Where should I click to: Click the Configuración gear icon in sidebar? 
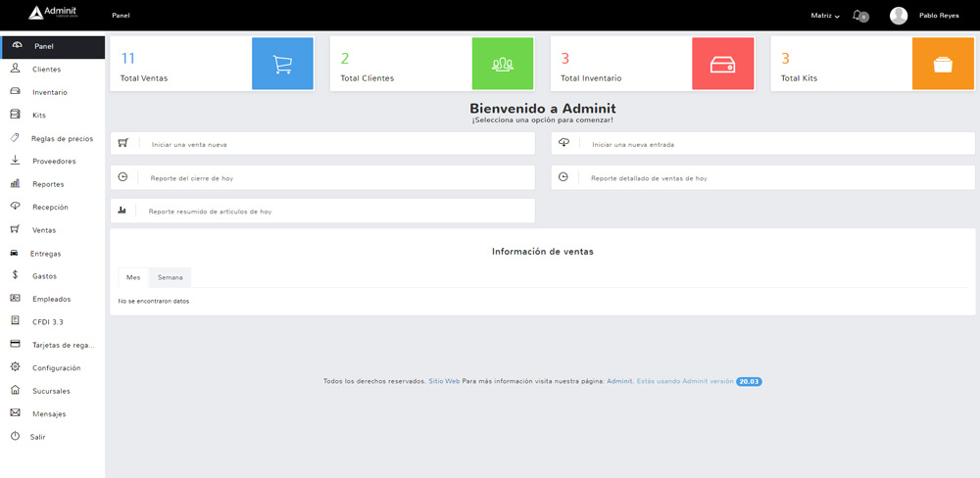tap(15, 367)
